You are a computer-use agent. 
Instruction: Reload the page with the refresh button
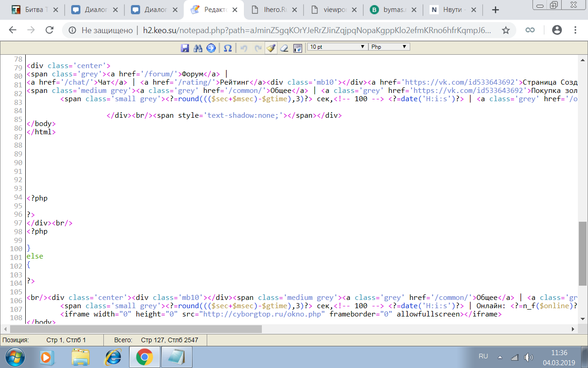coord(50,30)
